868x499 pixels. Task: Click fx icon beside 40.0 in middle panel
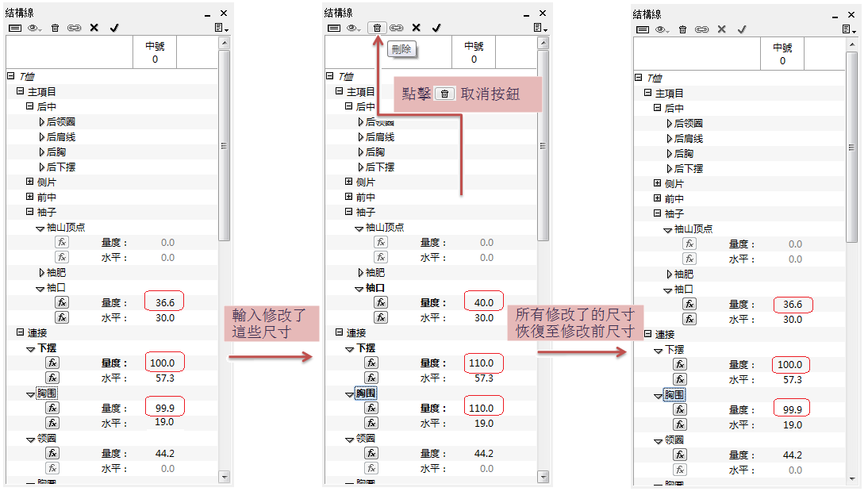coord(381,302)
